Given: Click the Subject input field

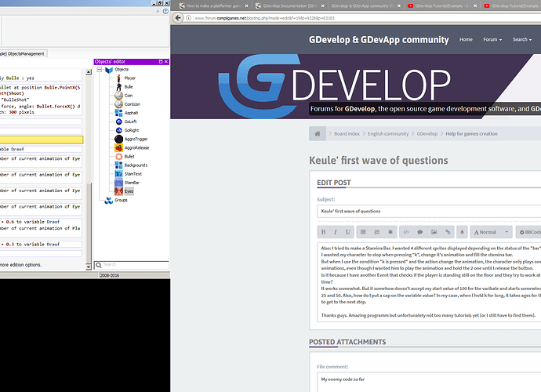Looking at the screenshot, I should tap(429, 211).
